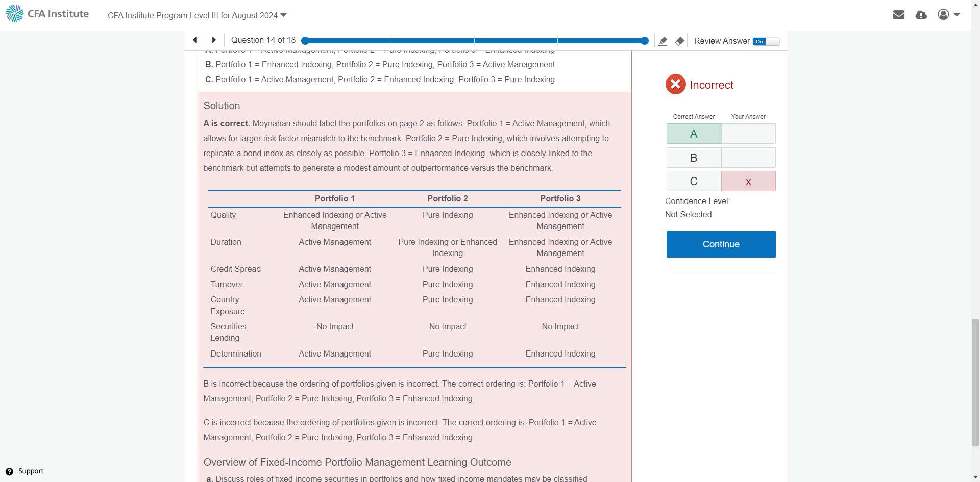Go to the previous question arrow
The image size is (980, 482).
tap(195, 40)
